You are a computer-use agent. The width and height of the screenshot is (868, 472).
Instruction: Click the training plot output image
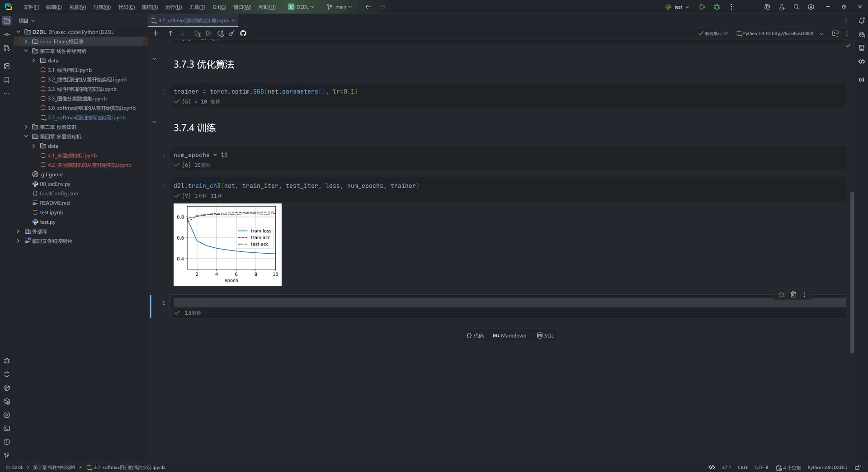point(227,245)
